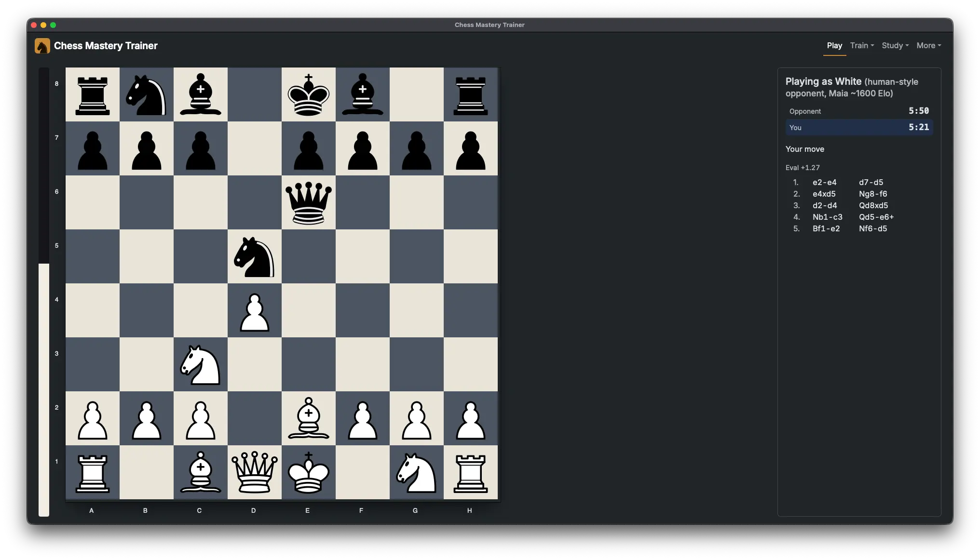980x560 pixels.
Task: Click move d2-d4 in move list
Action: (x=825, y=205)
